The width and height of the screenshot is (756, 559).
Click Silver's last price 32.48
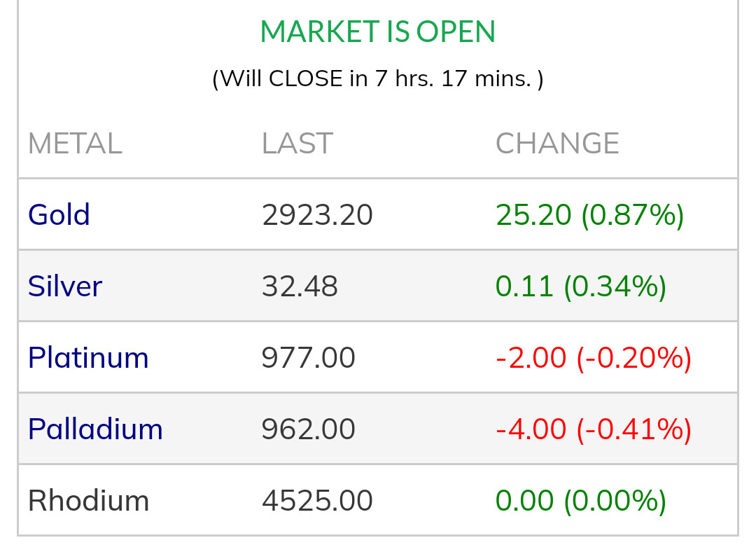point(300,287)
